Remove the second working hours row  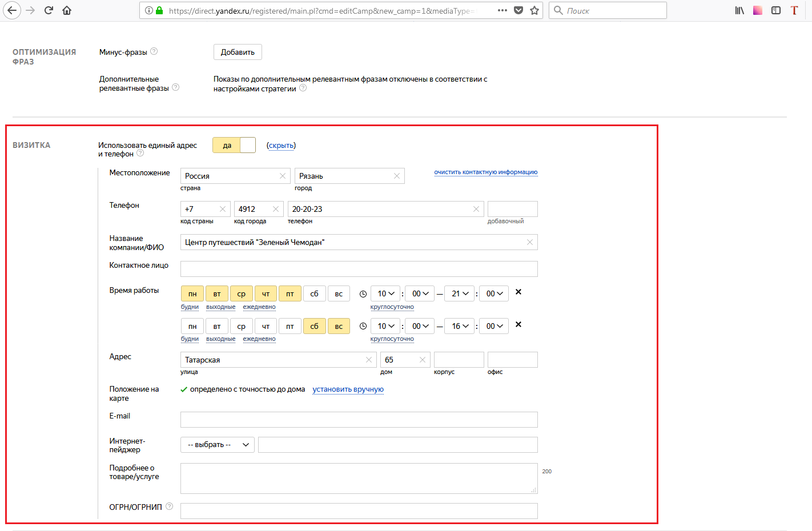518,324
